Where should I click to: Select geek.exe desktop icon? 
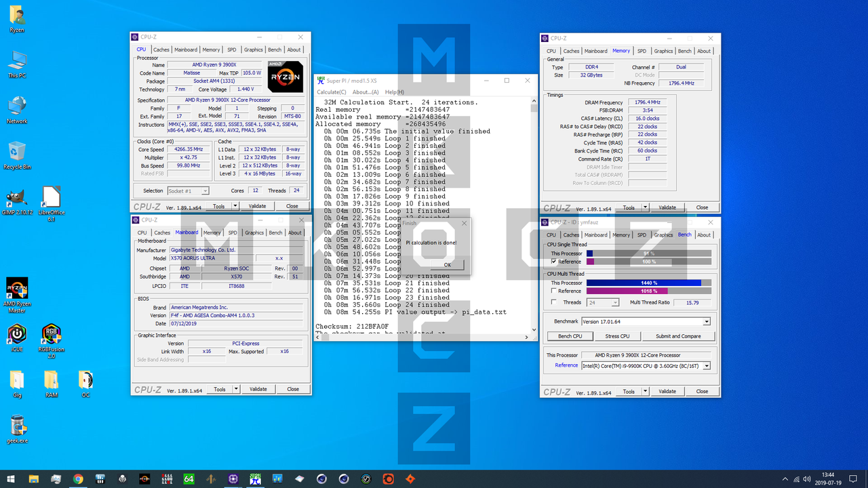(x=18, y=430)
